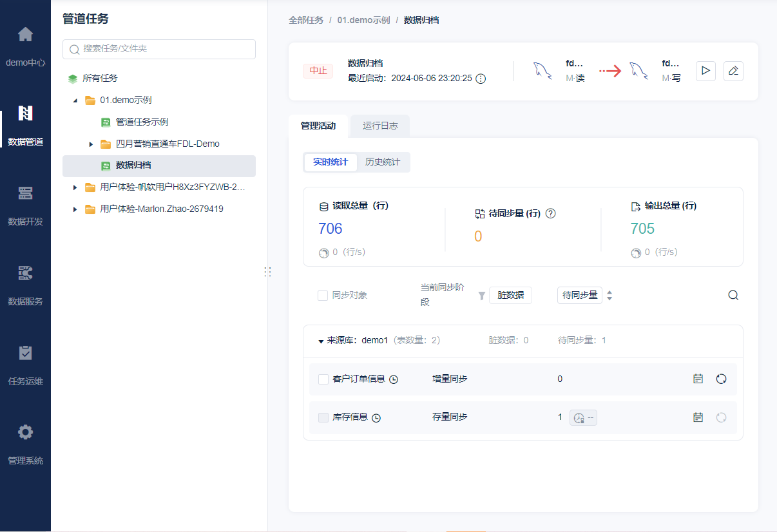Click the target MySQL dolphin icon

click(x=639, y=70)
